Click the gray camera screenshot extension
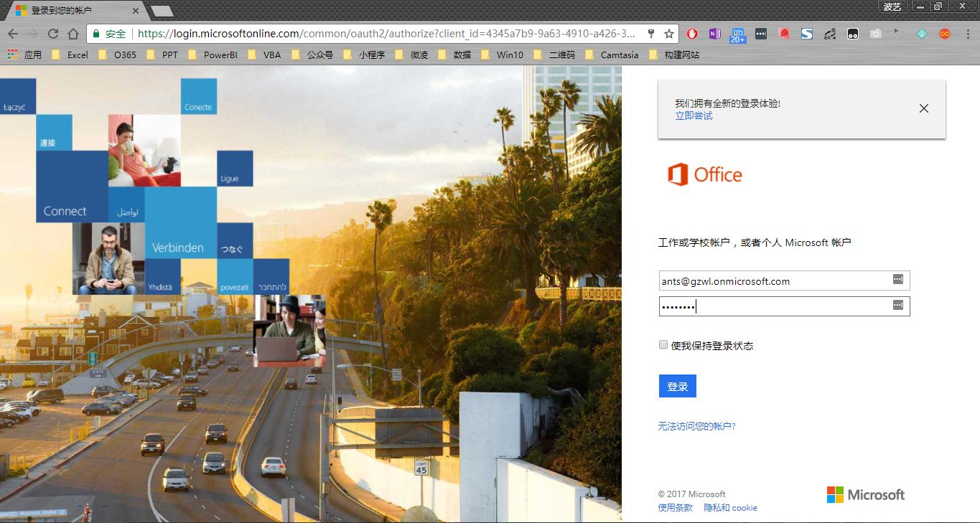The width and height of the screenshot is (980, 523). (x=875, y=34)
